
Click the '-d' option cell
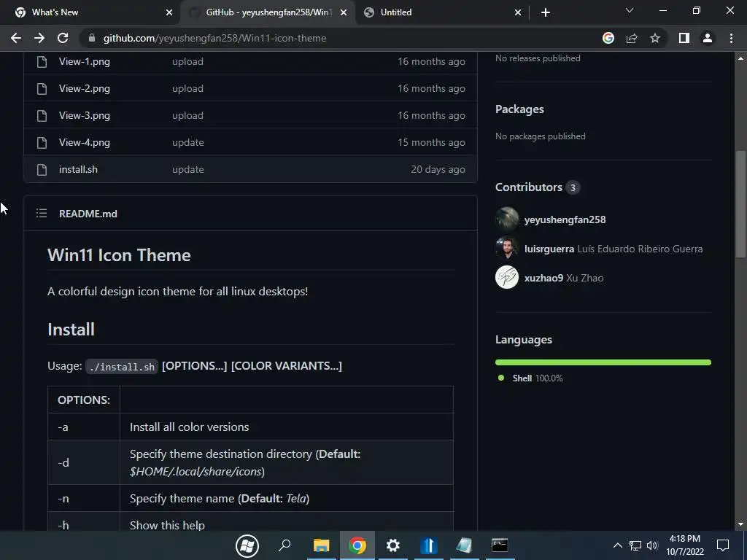[x=84, y=463]
